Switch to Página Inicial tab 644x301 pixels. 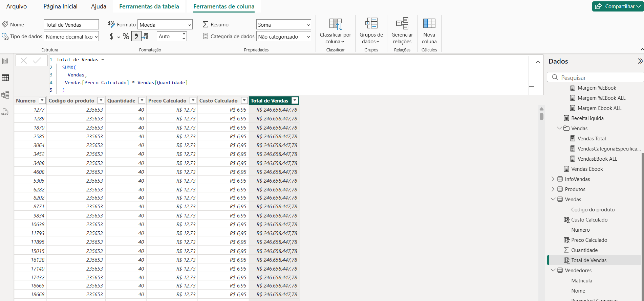click(60, 6)
